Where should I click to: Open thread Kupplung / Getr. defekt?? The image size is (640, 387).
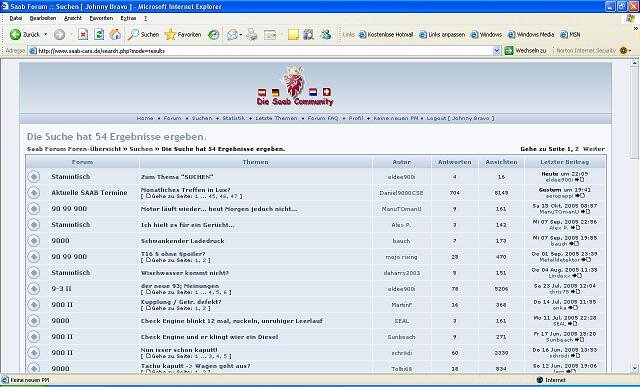181,302
